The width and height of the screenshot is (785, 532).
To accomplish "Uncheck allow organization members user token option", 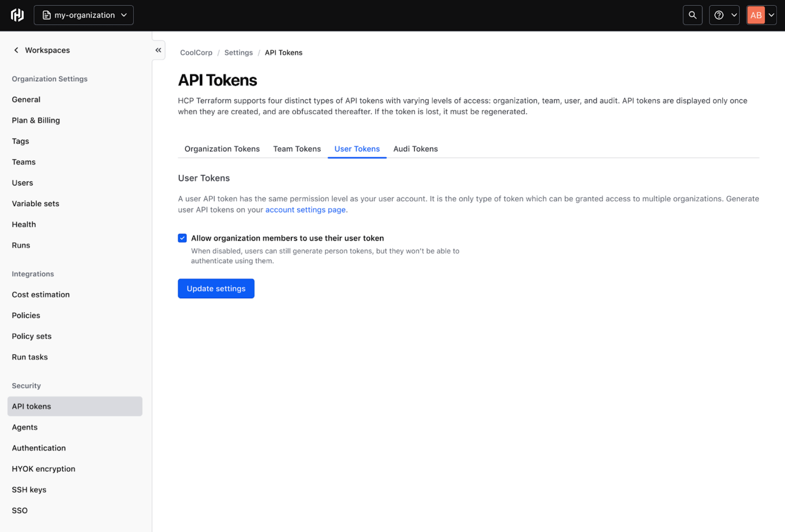I will click(182, 238).
